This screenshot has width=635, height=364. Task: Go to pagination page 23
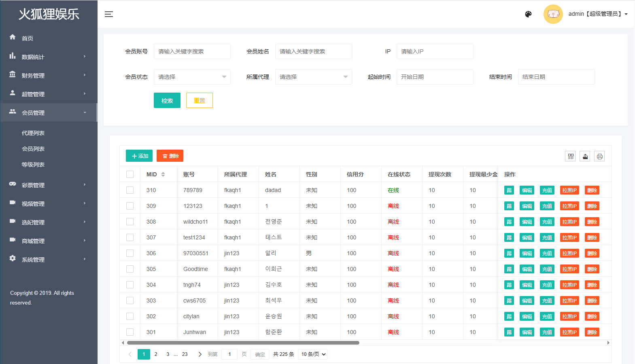tap(185, 354)
